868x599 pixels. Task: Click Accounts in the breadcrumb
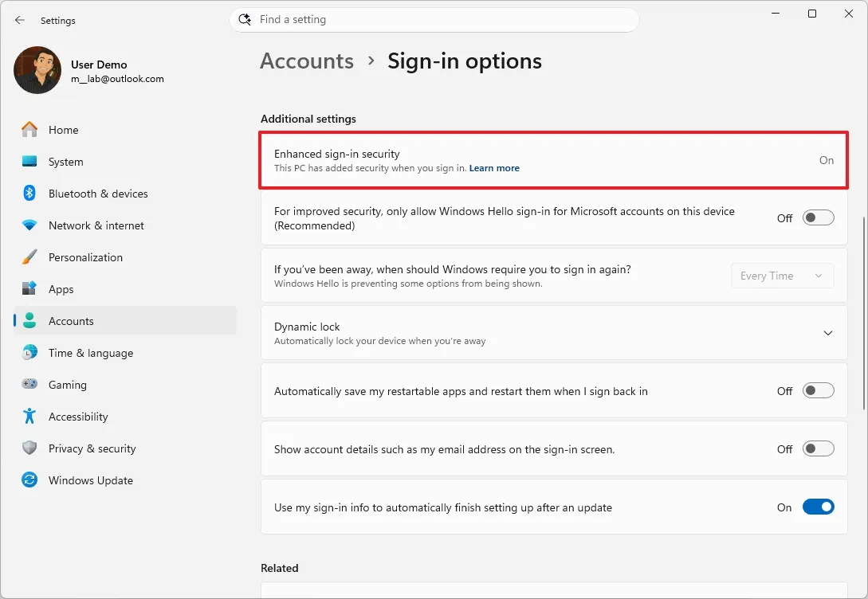307,61
